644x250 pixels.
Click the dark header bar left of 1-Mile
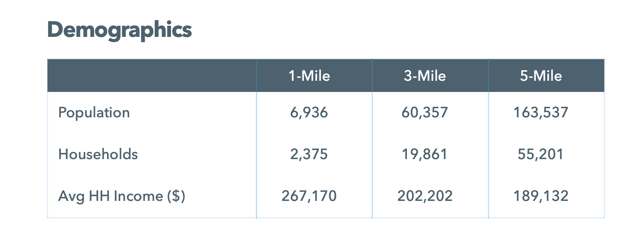point(152,76)
